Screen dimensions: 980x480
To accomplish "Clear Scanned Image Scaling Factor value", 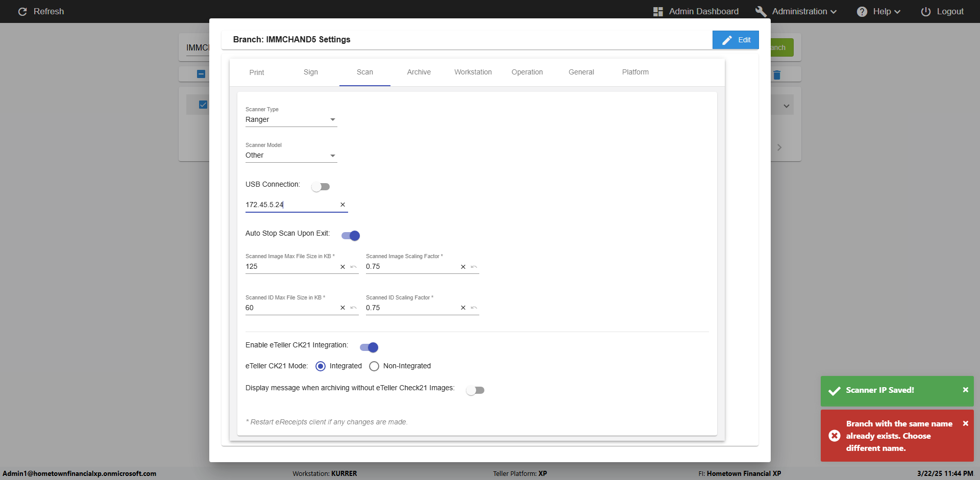I will (463, 266).
